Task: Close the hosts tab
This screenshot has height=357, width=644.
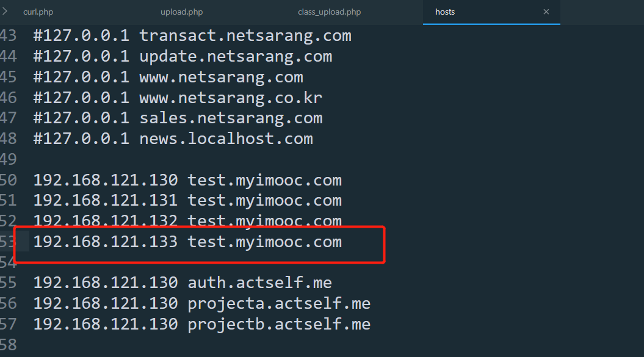Action: pyautogui.click(x=546, y=12)
